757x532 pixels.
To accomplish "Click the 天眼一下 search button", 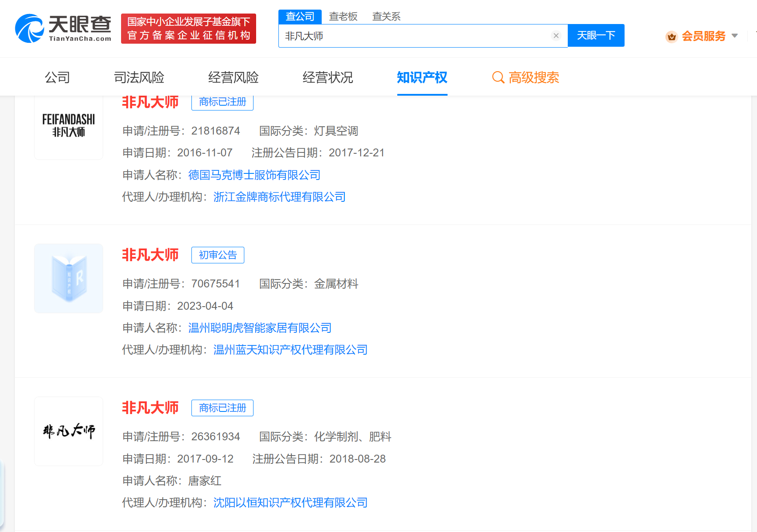I will point(596,35).
